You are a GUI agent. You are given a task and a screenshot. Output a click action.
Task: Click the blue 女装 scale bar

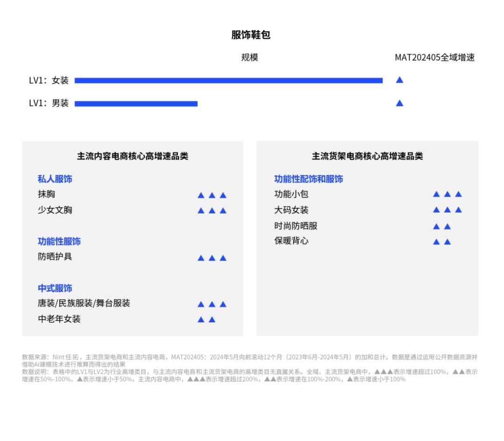(228, 80)
